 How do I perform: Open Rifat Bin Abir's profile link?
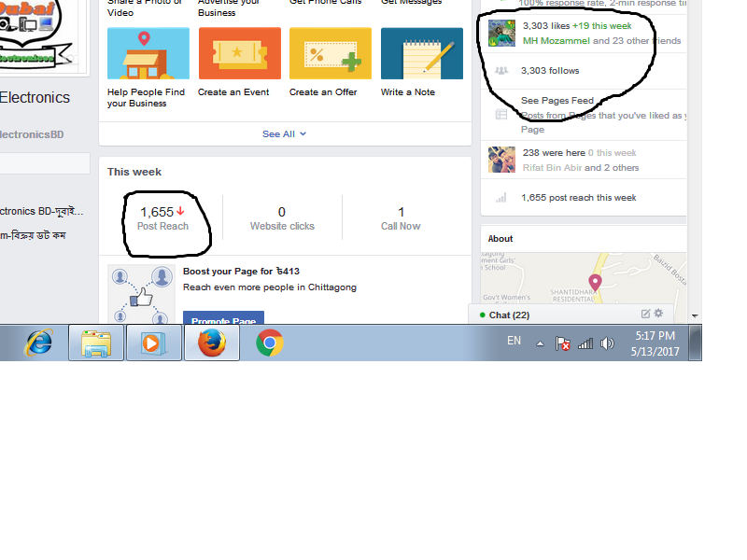[x=552, y=168]
